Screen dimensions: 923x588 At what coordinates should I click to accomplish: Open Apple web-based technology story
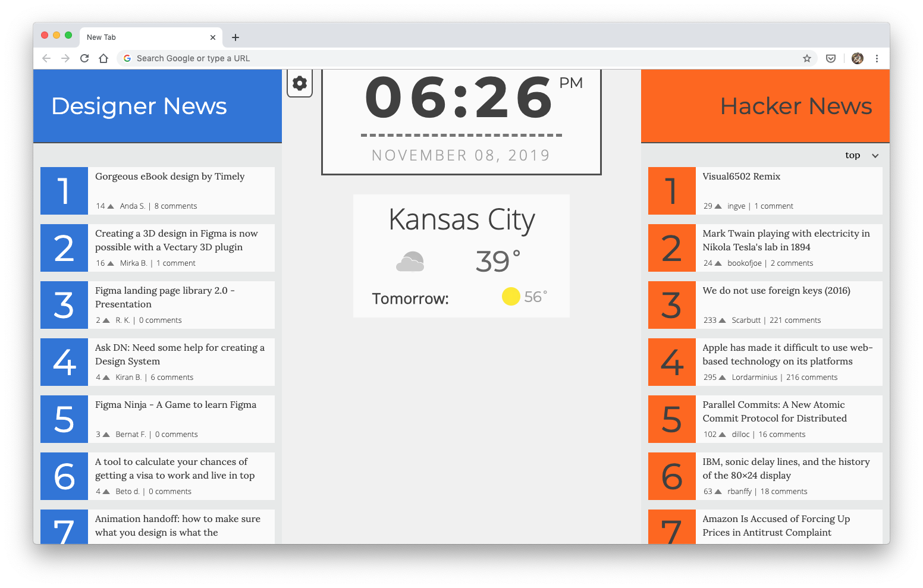point(787,354)
